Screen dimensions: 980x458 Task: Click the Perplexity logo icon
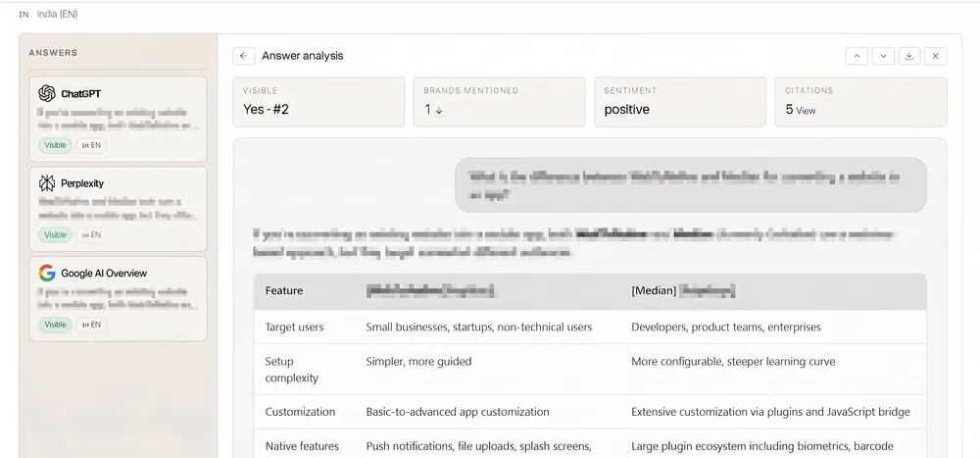coord(47,183)
